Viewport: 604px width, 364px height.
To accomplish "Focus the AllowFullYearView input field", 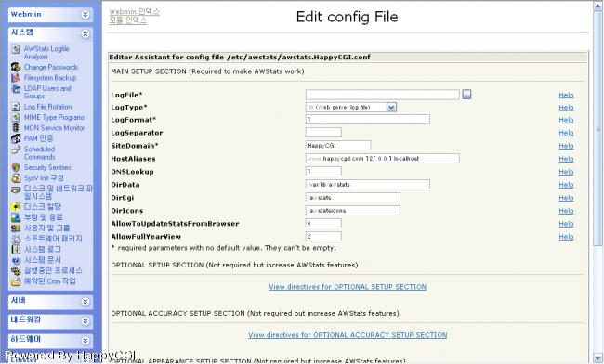I will [x=323, y=236].
